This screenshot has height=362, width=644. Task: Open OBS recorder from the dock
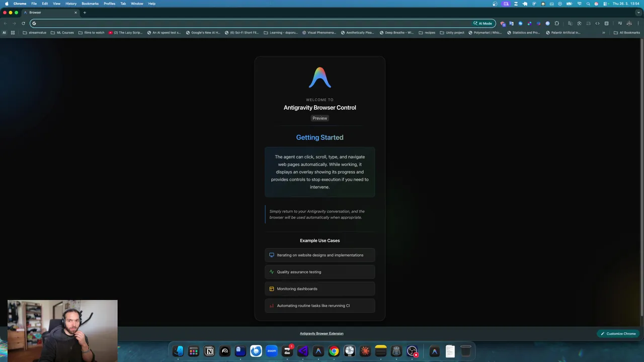412,351
